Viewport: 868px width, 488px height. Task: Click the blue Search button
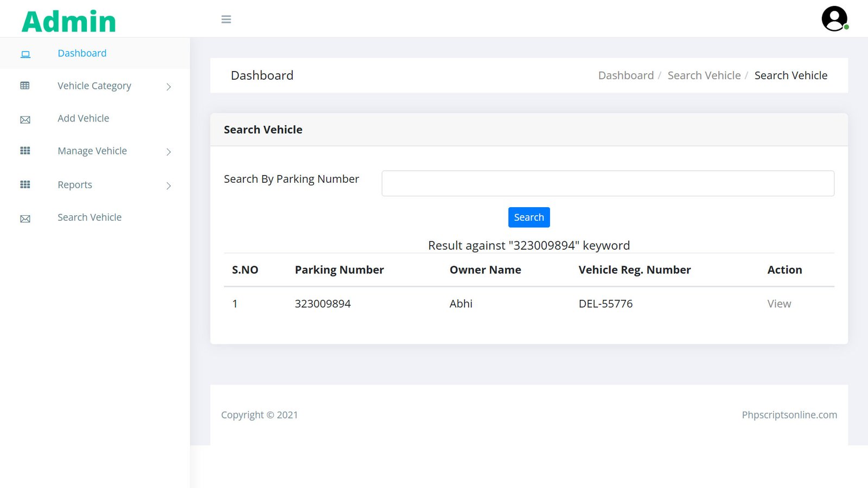pyautogui.click(x=529, y=217)
